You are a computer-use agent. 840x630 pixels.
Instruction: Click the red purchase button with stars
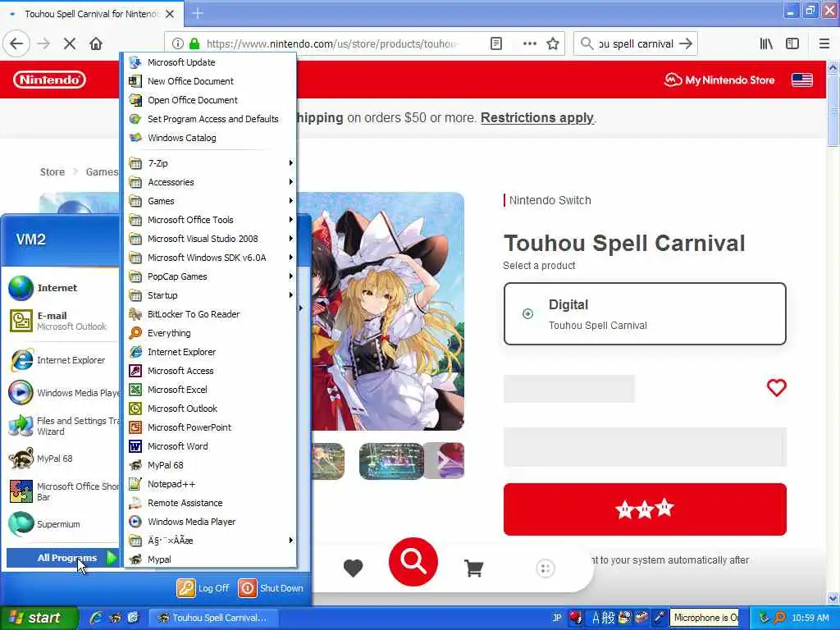(645, 509)
